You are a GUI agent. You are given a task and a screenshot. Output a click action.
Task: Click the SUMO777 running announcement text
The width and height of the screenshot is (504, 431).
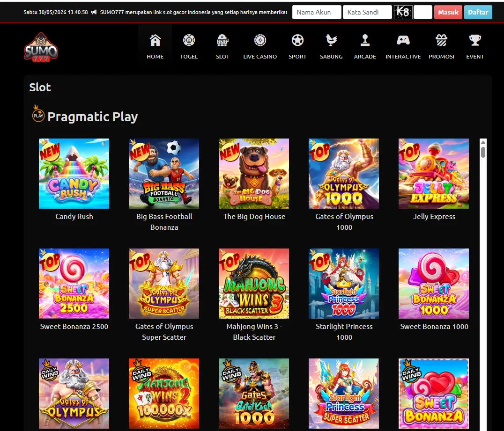(193, 12)
